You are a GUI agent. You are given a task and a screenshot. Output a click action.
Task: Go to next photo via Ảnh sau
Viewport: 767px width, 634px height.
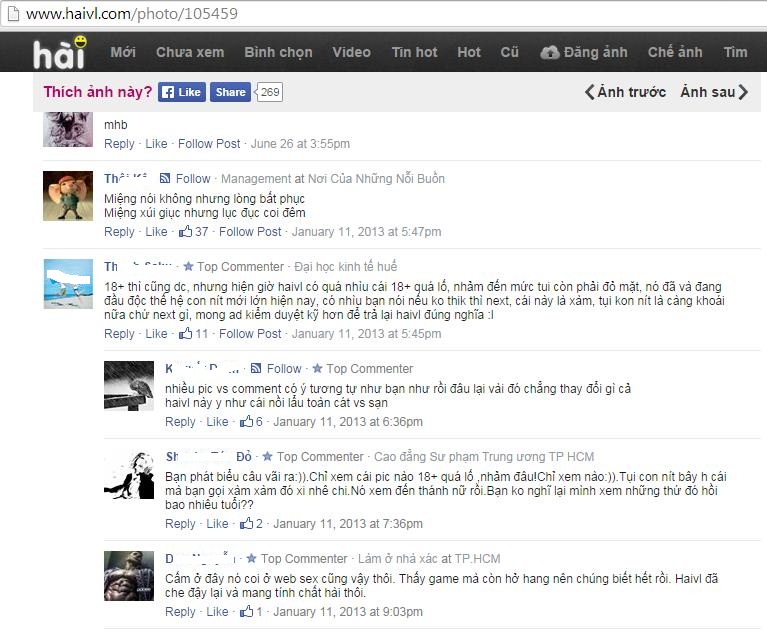pos(714,92)
